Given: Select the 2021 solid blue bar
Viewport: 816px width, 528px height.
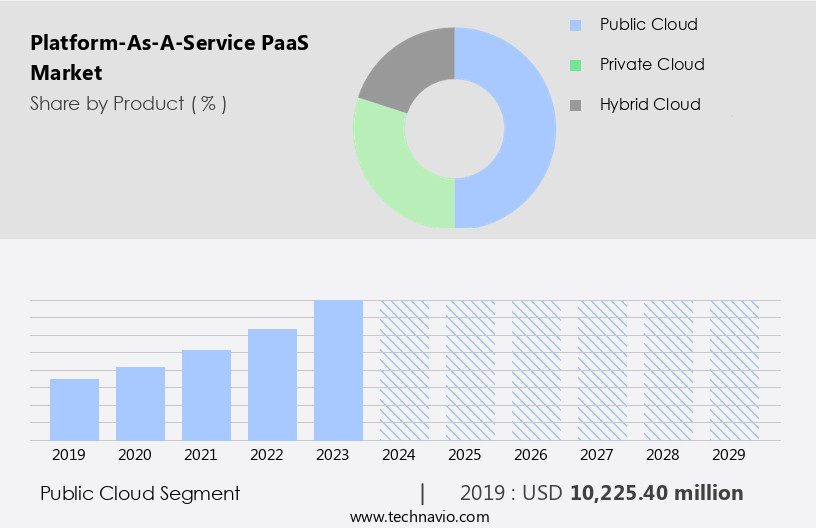Looking at the screenshot, I should [206, 395].
